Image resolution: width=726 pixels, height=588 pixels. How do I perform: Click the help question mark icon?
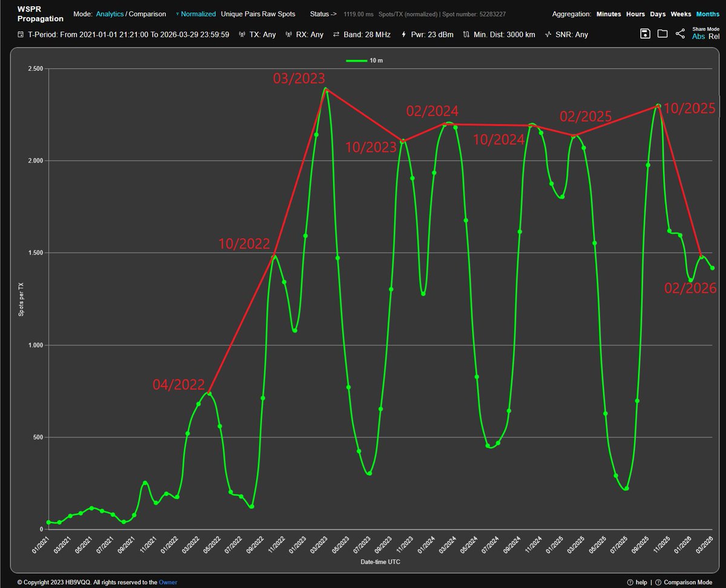click(630, 582)
